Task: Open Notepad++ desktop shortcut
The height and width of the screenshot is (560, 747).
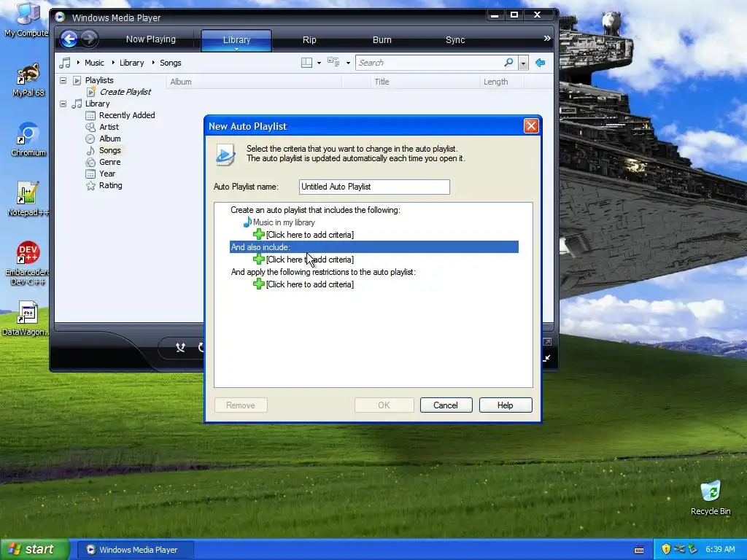Action: 28,199
